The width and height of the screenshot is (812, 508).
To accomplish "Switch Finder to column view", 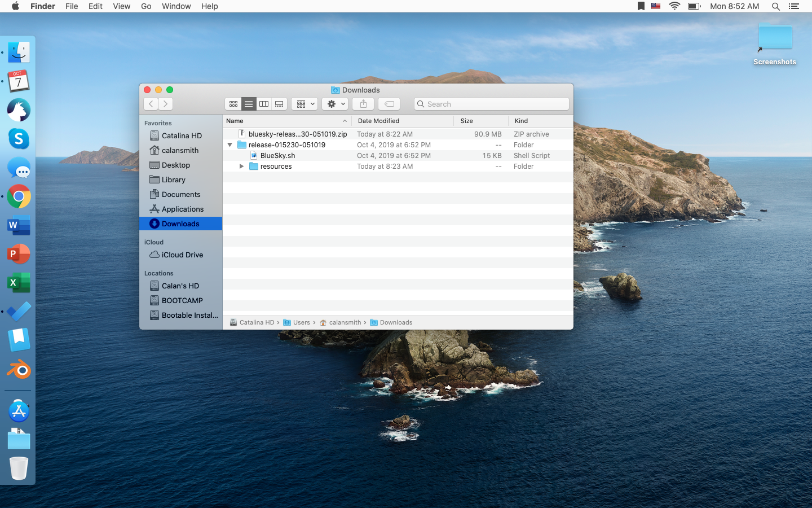I will pos(264,104).
